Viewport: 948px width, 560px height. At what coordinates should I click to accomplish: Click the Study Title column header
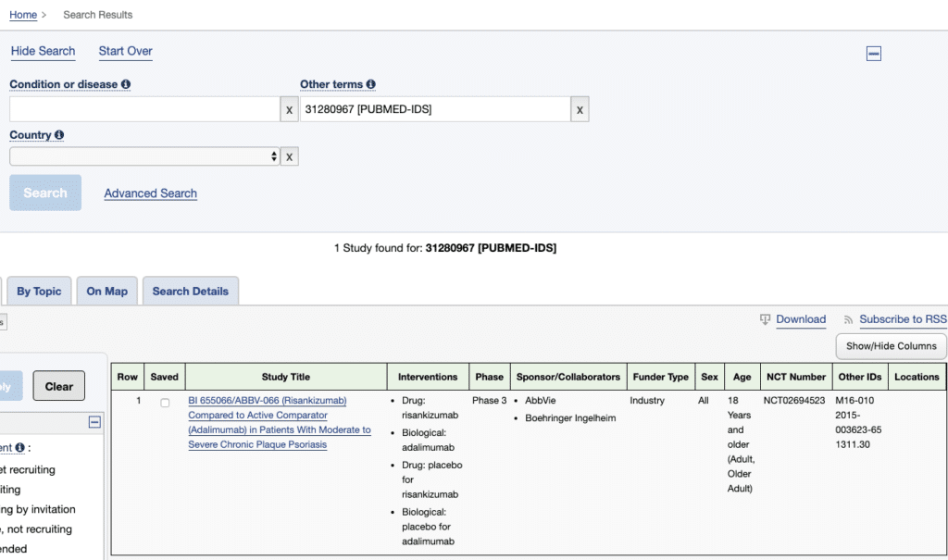(286, 377)
